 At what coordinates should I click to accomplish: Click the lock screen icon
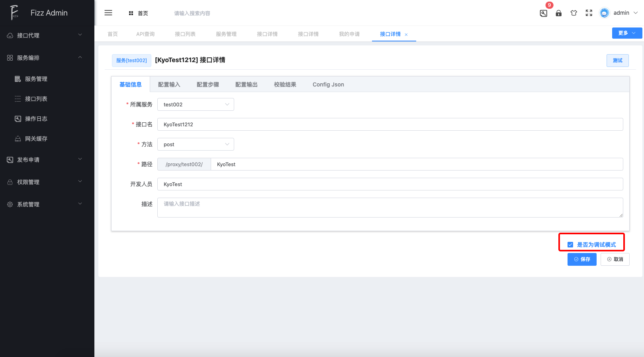tap(559, 13)
